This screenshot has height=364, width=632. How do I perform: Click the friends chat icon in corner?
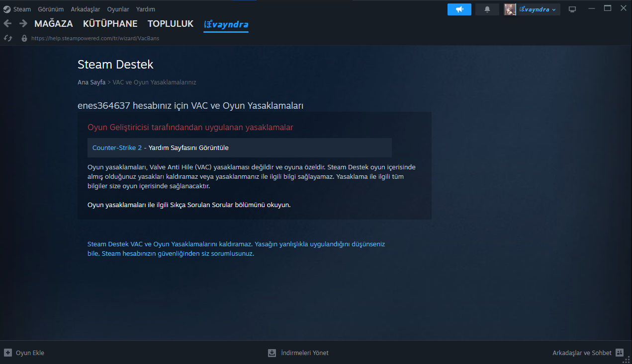click(x=620, y=353)
